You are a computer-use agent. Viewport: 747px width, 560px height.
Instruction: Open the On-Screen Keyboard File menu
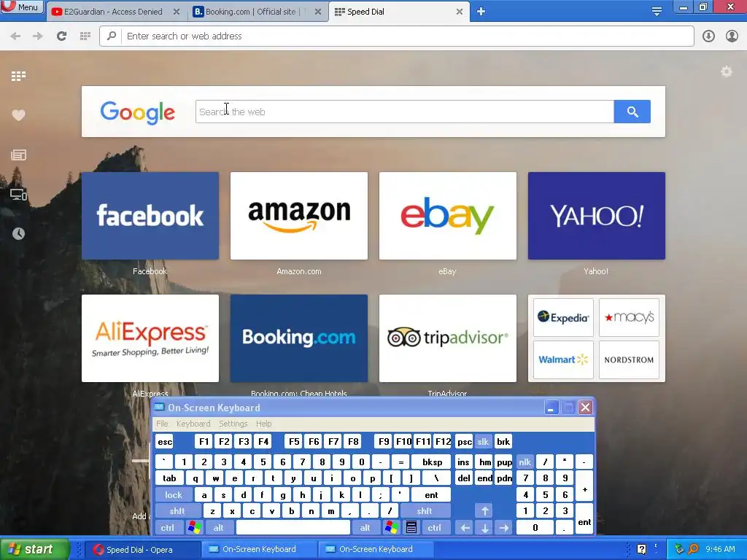[162, 424]
